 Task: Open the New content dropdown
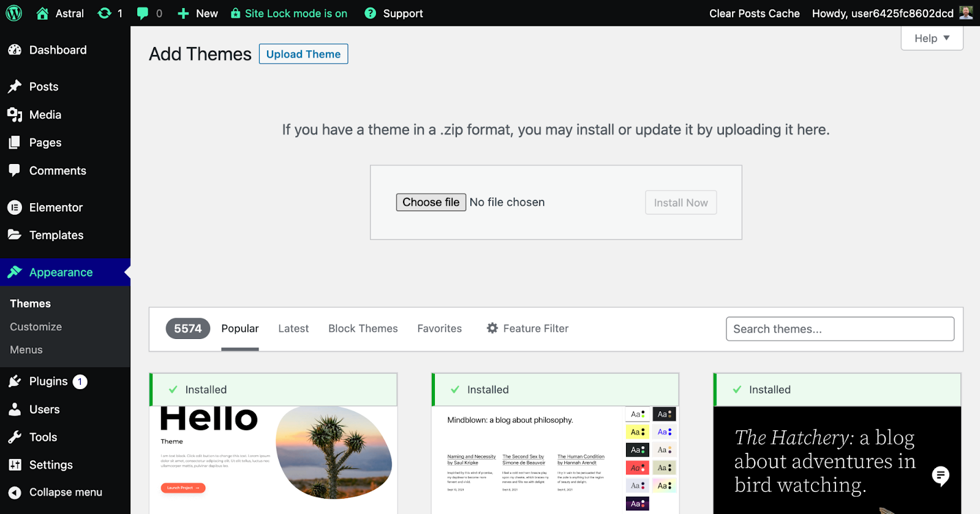pyautogui.click(x=198, y=13)
